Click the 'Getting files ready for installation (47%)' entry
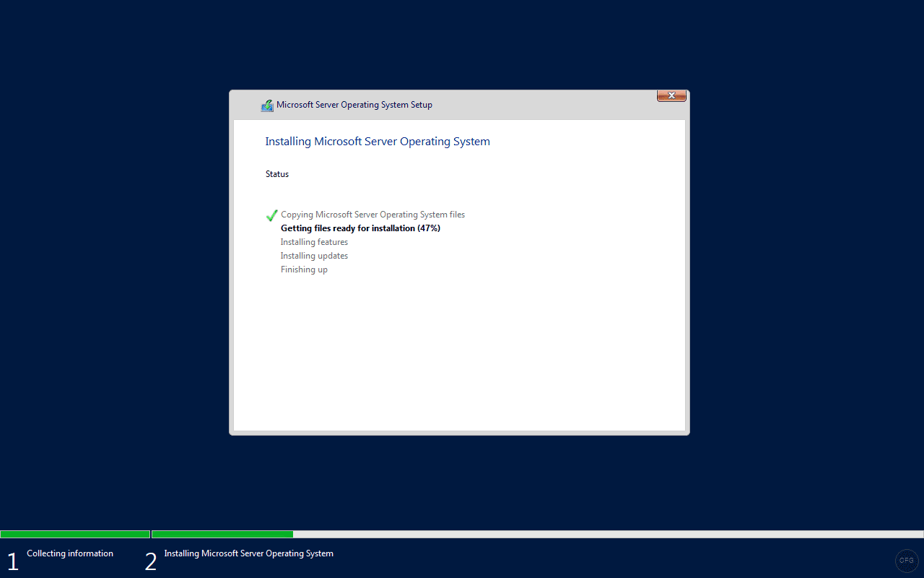The height and width of the screenshot is (578, 924). (360, 228)
